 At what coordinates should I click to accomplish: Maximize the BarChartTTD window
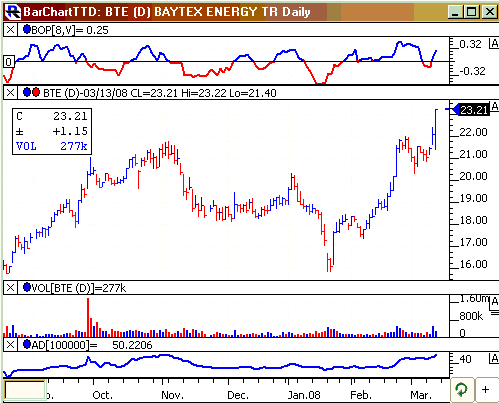pos(472,12)
